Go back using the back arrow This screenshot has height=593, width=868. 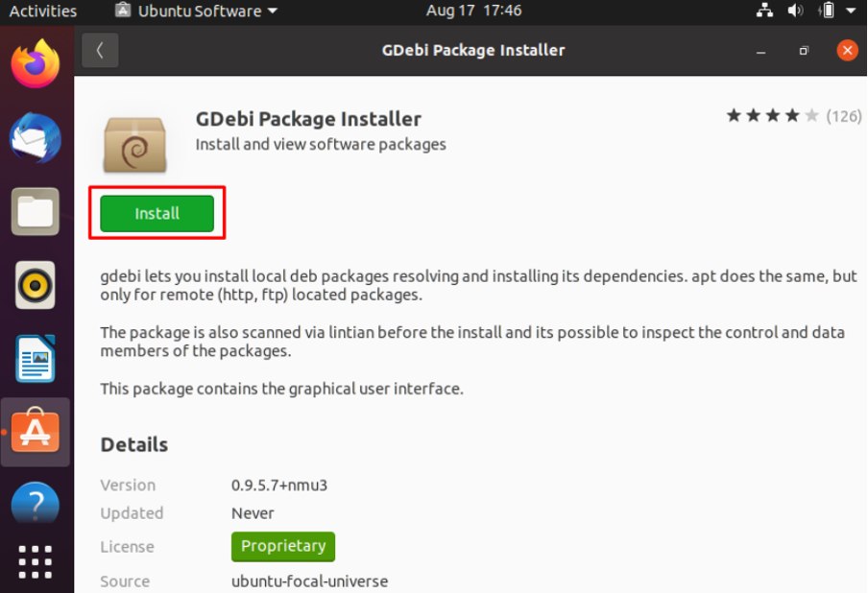tap(100, 49)
